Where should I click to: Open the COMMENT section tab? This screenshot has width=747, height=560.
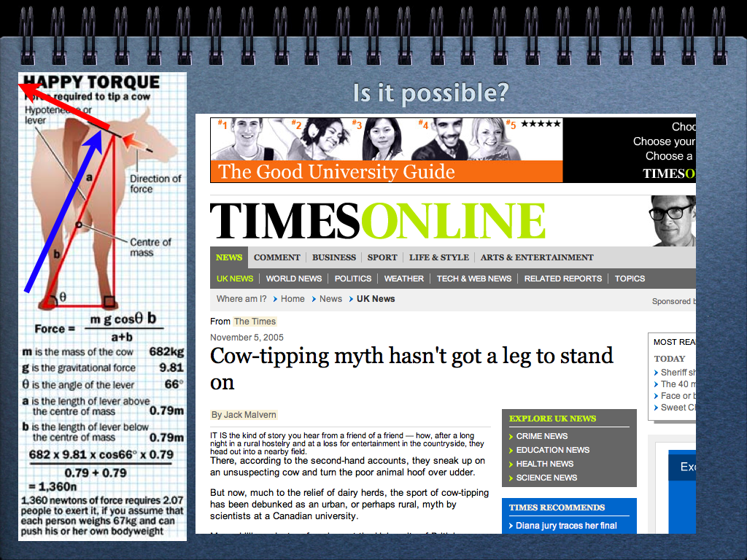[x=276, y=257]
